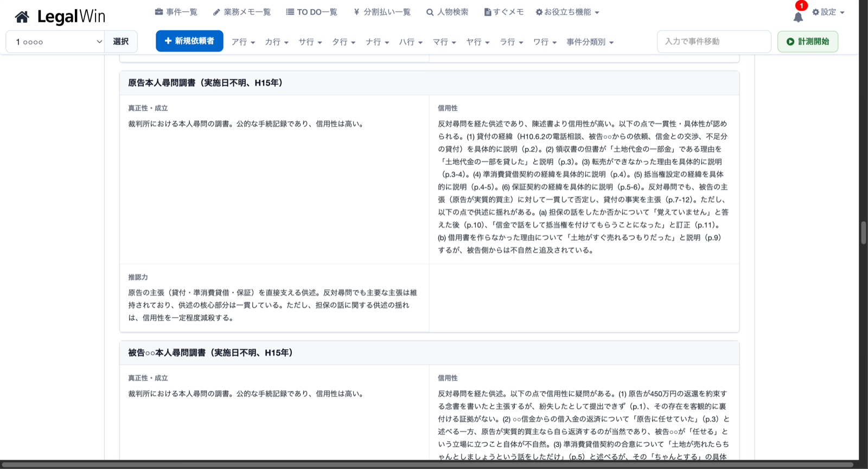Click 信用性 label in 原告 card
868x469 pixels.
(x=448, y=108)
